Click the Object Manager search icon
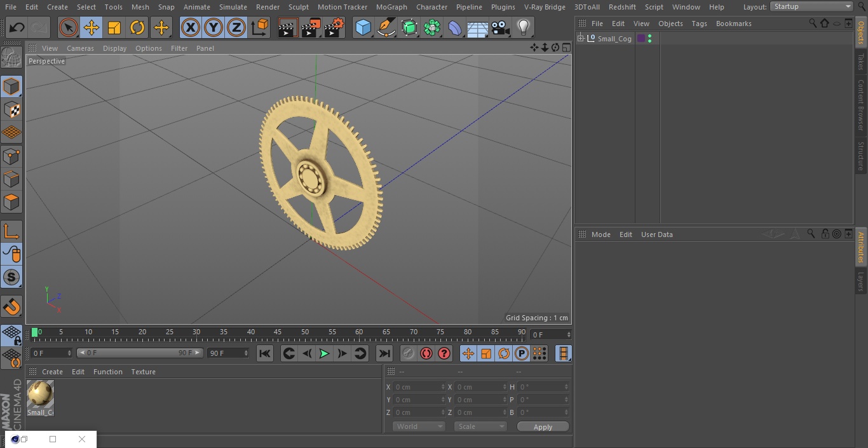The height and width of the screenshot is (448, 868). click(812, 23)
